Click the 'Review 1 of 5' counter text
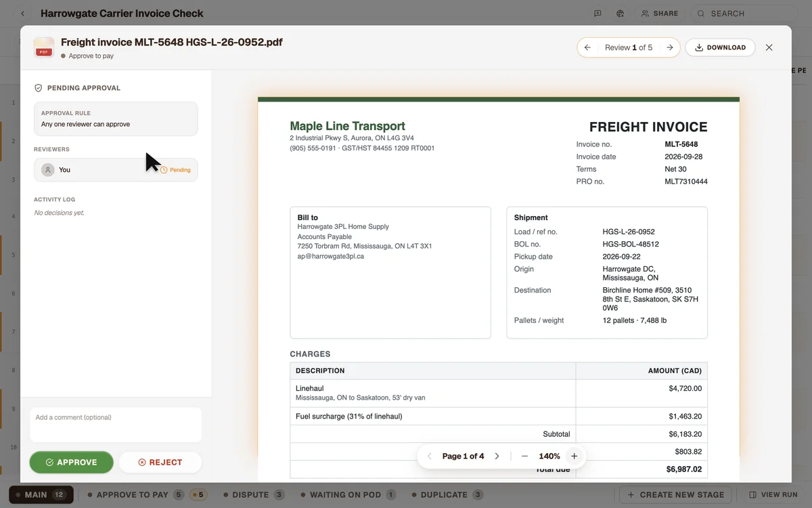The image size is (812, 508). [629, 47]
